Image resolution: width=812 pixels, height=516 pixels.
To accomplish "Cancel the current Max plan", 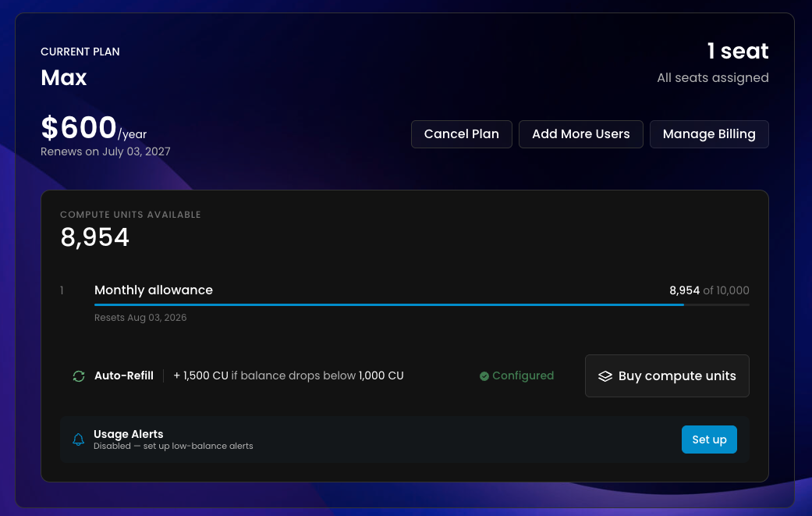I will pos(462,134).
